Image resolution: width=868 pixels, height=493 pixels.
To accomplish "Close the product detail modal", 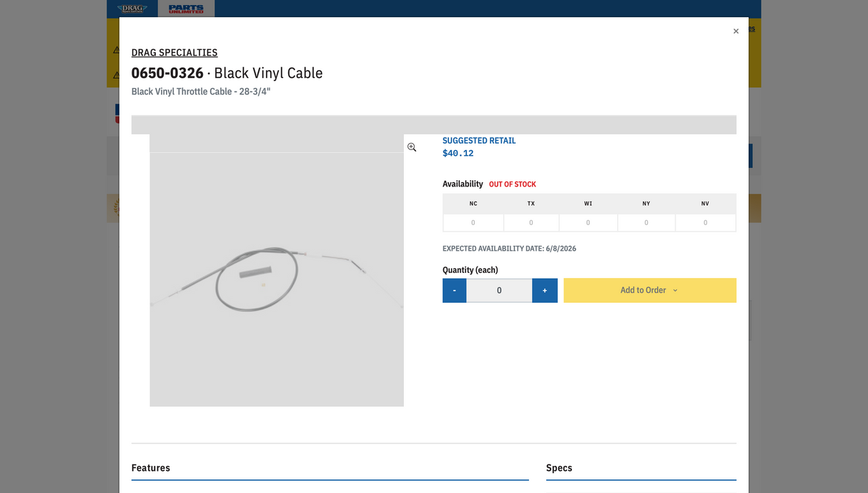I will coord(736,31).
